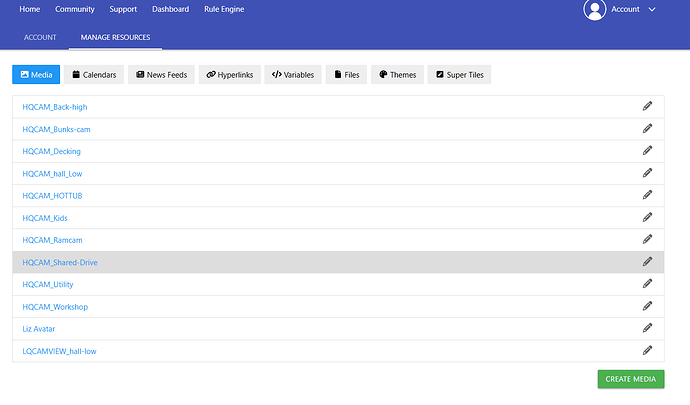
Task: Open the Account menu label
Action: click(625, 9)
